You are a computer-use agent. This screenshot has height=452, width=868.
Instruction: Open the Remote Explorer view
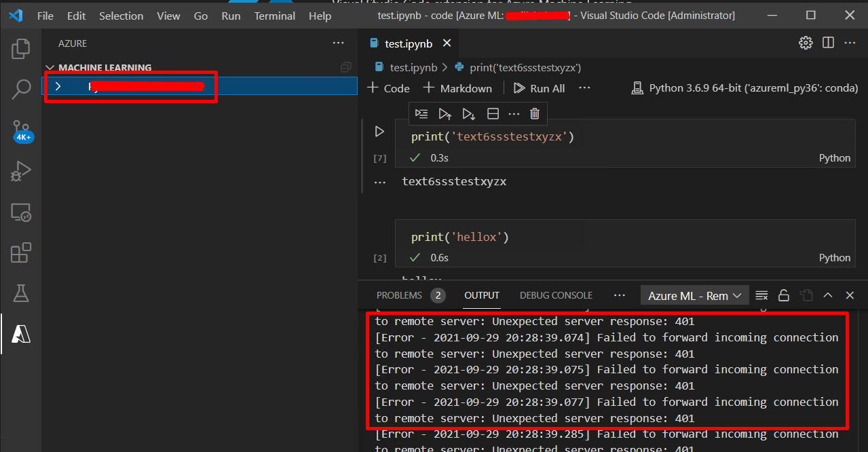[21, 212]
